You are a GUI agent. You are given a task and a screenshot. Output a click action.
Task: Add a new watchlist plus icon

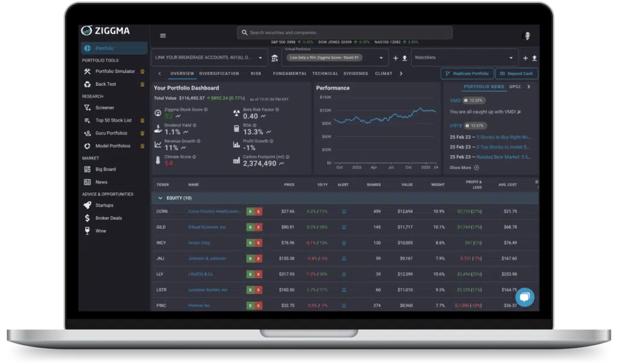(x=526, y=58)
